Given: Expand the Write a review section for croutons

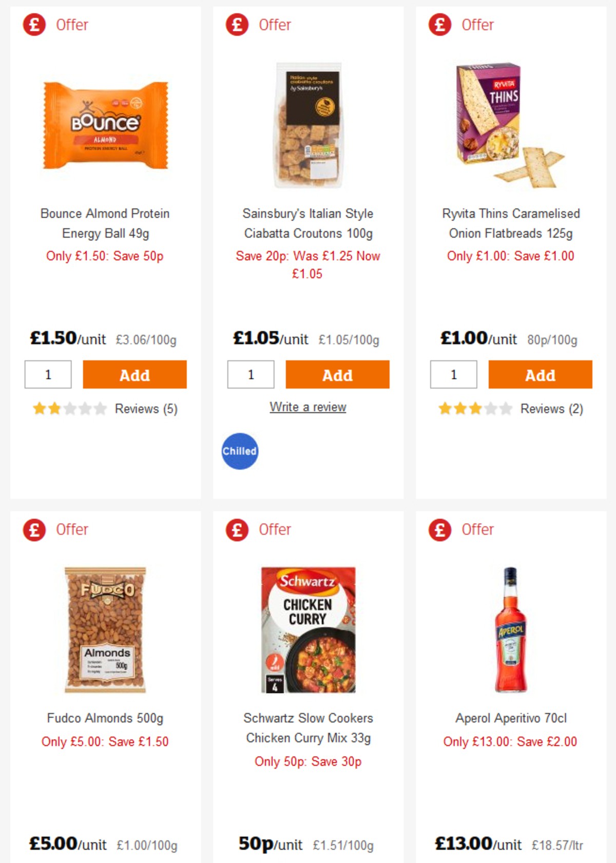Looking at the screenshot, I should (x=308, y=407).
